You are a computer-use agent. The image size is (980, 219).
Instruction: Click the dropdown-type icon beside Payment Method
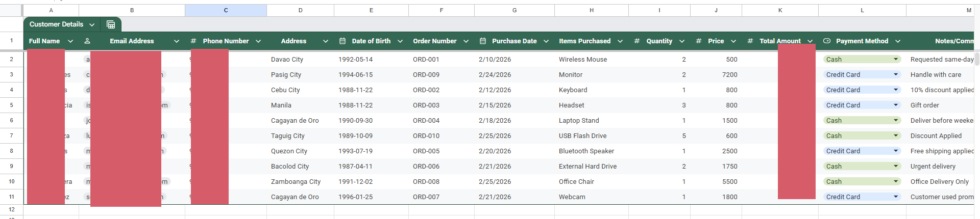click(x=827, y=41)
